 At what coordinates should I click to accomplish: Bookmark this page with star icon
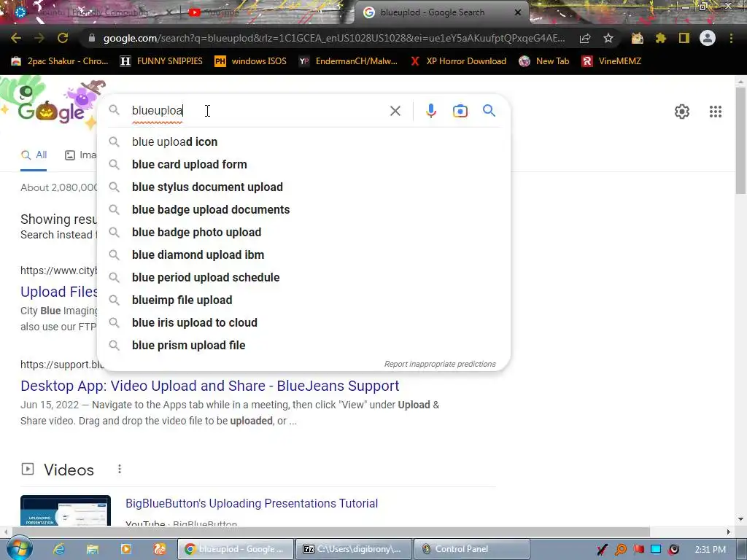608,38
